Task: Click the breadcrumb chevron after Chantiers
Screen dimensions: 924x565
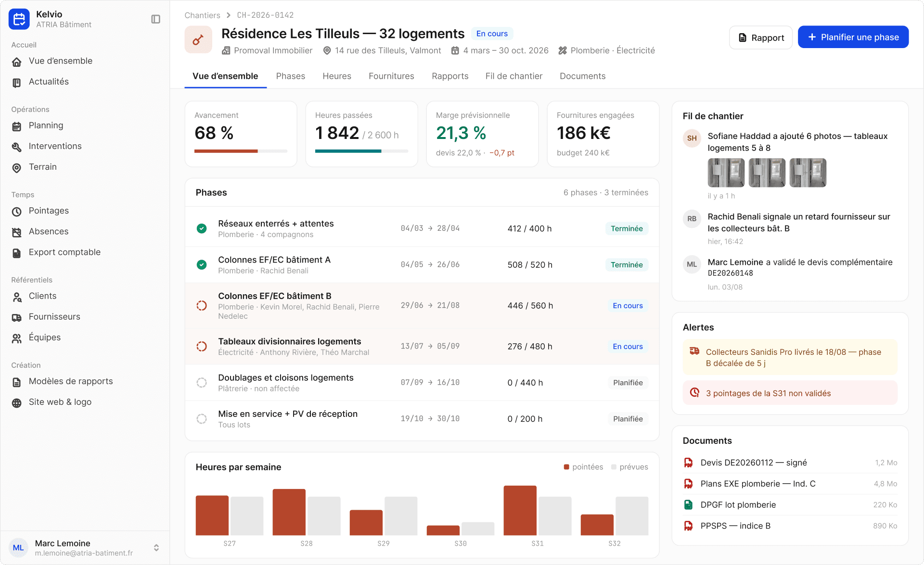Action: [229, 15]
